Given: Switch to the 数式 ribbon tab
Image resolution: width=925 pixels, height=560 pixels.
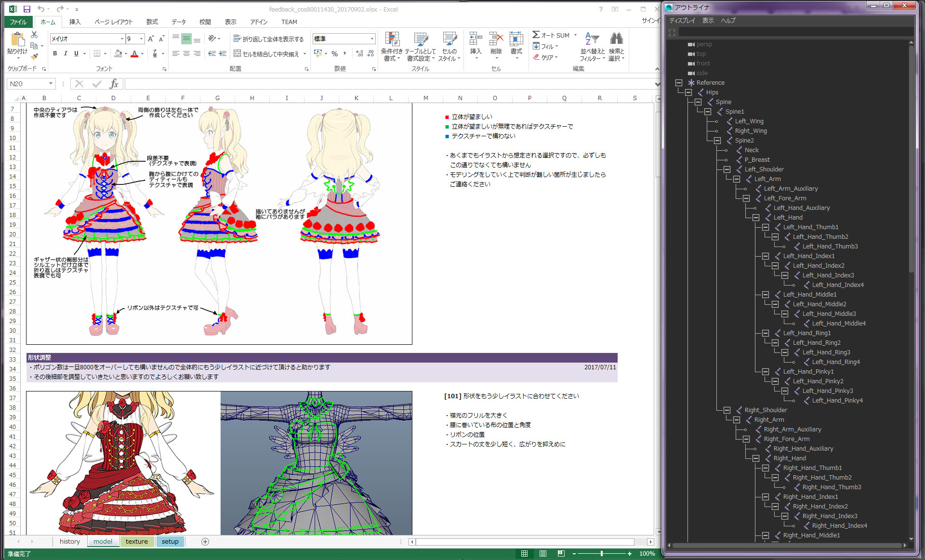Looking at the screenshot, I should pos(152,22).
